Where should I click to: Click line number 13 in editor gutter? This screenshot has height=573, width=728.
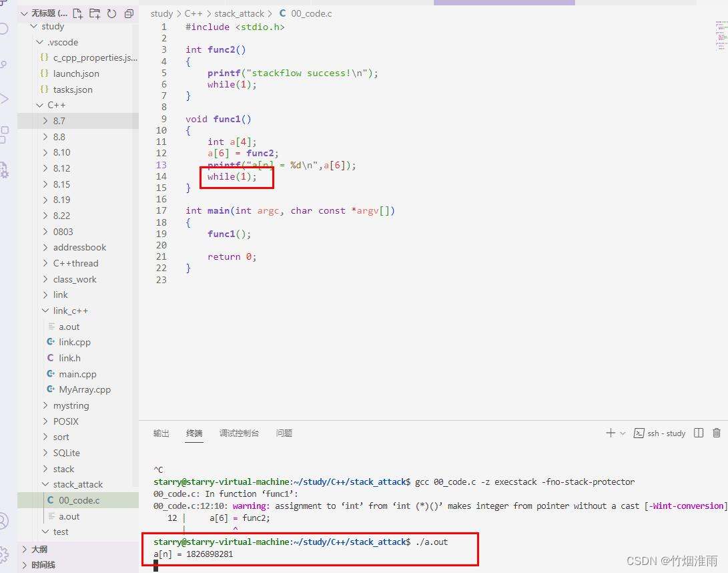[x=161, y=165]
